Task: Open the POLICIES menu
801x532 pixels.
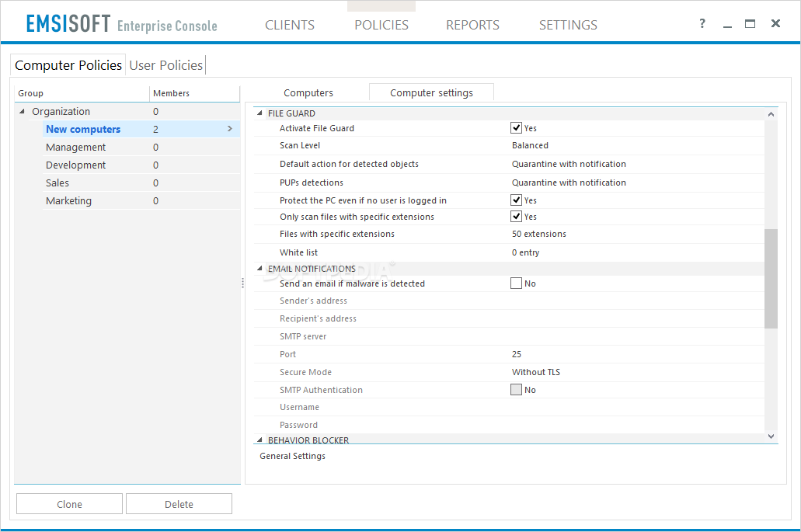Action: coord(381,25)
